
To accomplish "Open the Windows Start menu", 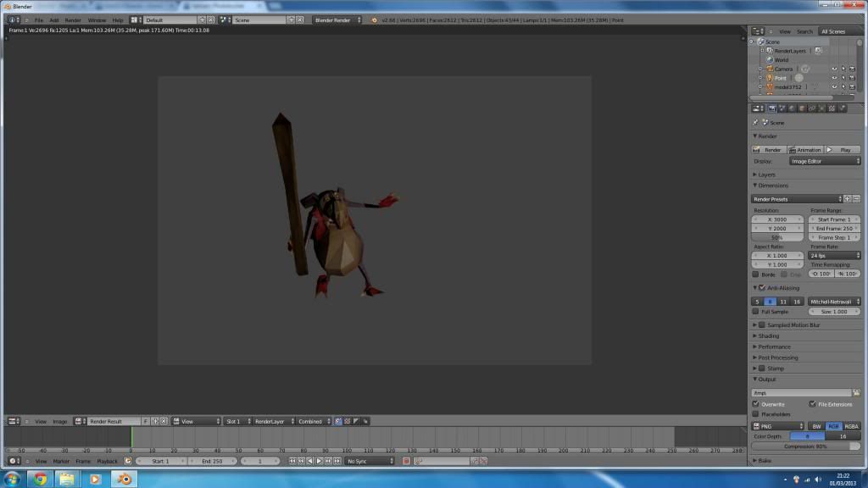I will click(12, 480).
